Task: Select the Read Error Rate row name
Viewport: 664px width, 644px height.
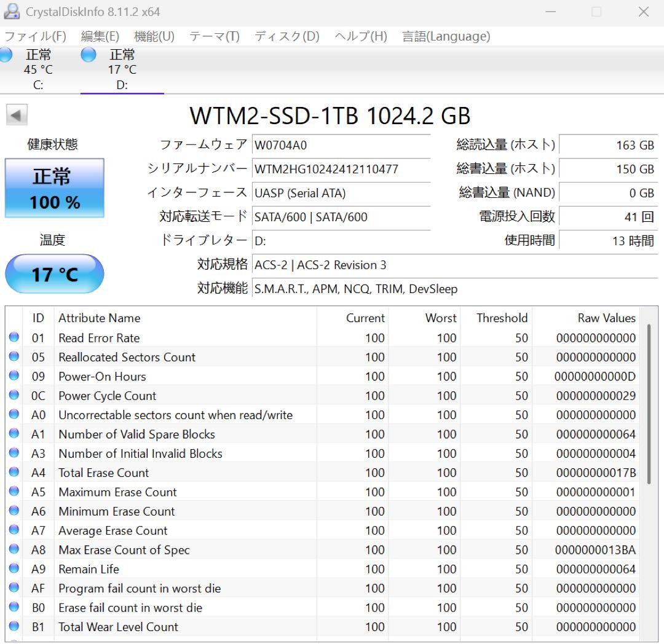Action: coord(99,338)
